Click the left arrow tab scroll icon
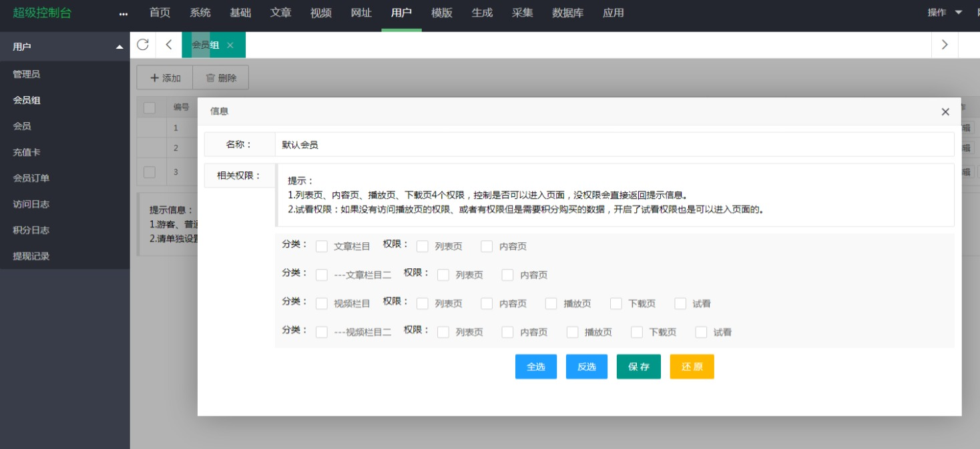980x449 pixels. pyautogui.click(x=169, y=45)
